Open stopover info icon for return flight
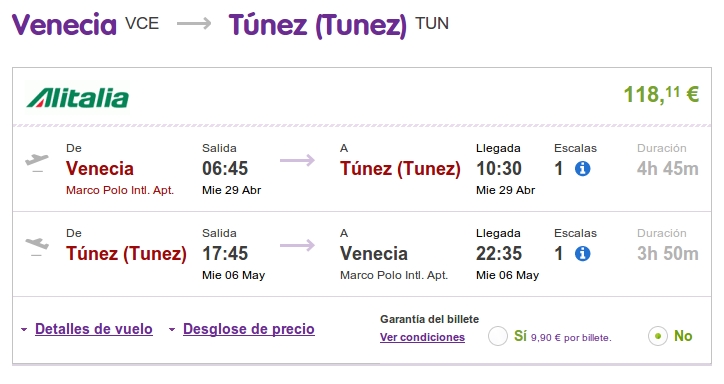The height and width of the screenshot is (384, 724). [582, 253]
